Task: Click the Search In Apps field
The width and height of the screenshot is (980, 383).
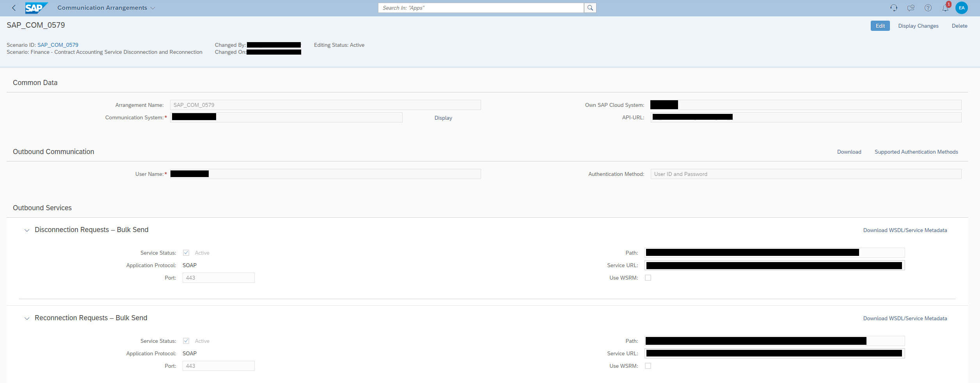Action: coord(481,8)
